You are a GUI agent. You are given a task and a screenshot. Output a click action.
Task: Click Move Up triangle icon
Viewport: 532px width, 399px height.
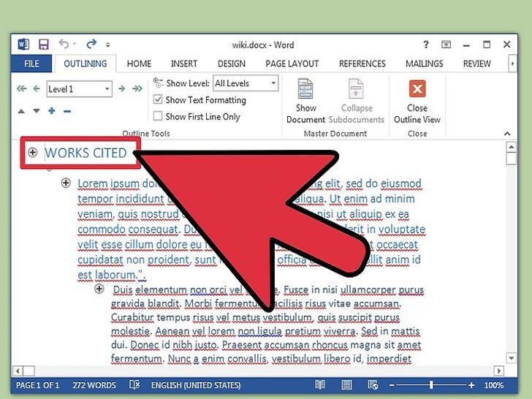pos(21,111)
